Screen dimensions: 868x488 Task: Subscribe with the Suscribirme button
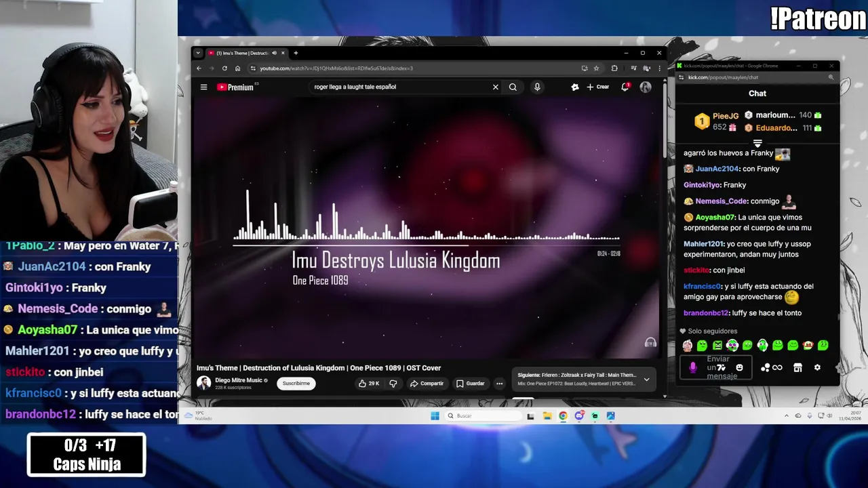296,384
